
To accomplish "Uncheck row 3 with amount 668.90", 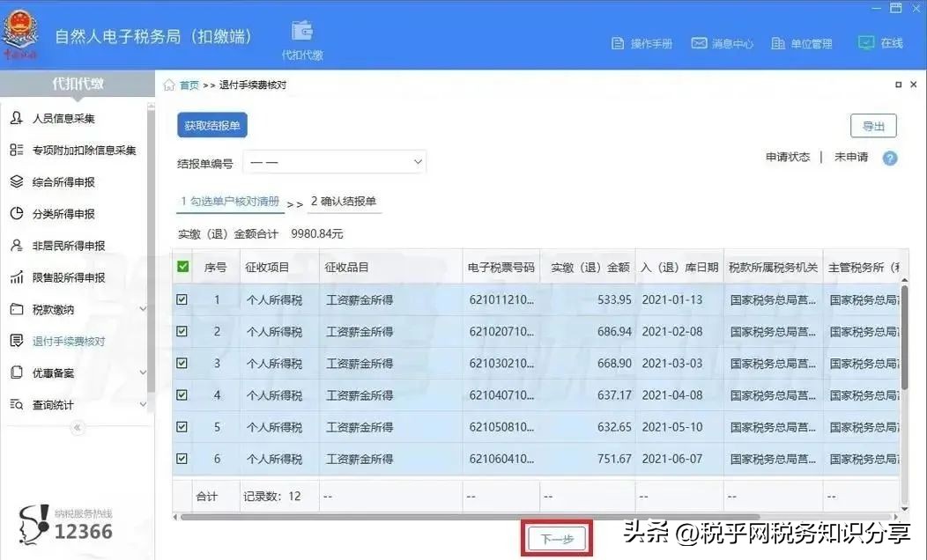I will pos(181,363).
